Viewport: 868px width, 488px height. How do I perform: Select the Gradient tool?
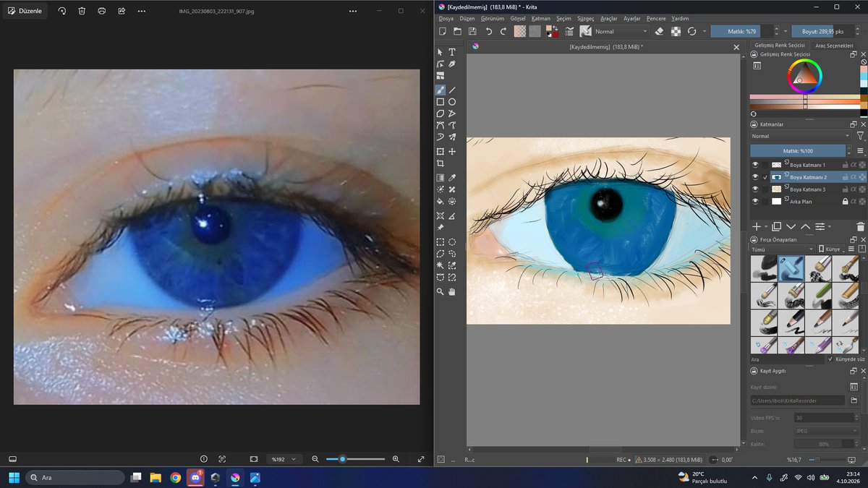(x=440, y=178)
